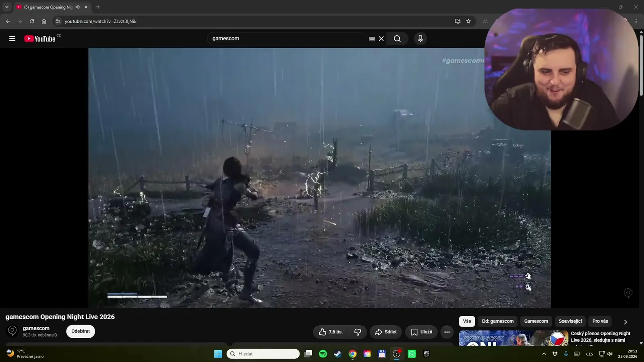Screen dimensions: 644x362
Task: Open the Windows Start menu
Action: [218, 354]
